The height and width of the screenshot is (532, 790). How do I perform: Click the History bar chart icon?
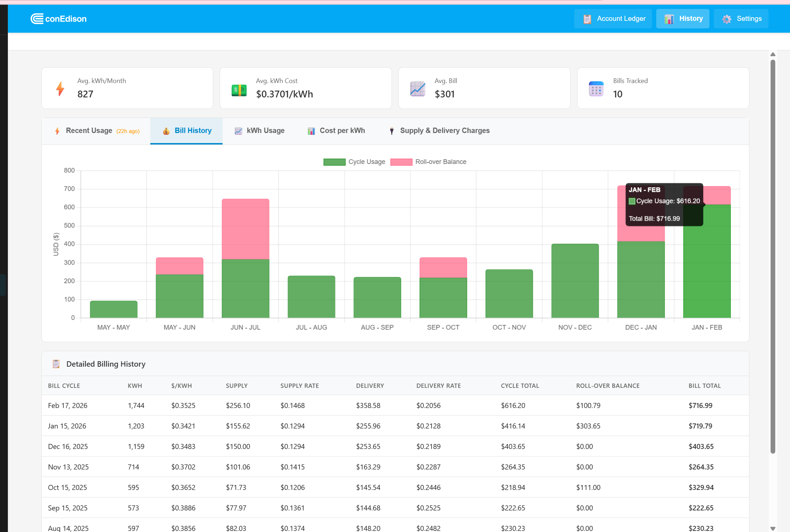pyautogui.click(x=669, y=19)
